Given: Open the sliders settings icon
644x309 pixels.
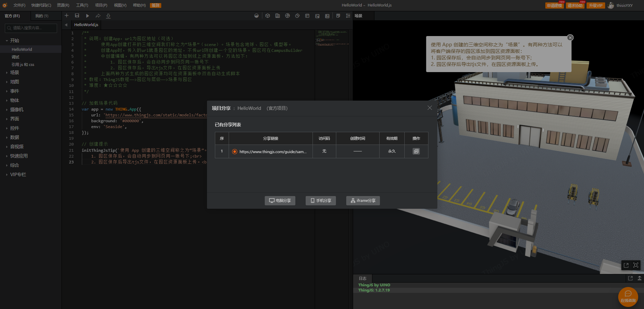Looking at the screenshot, I should 348,16.
